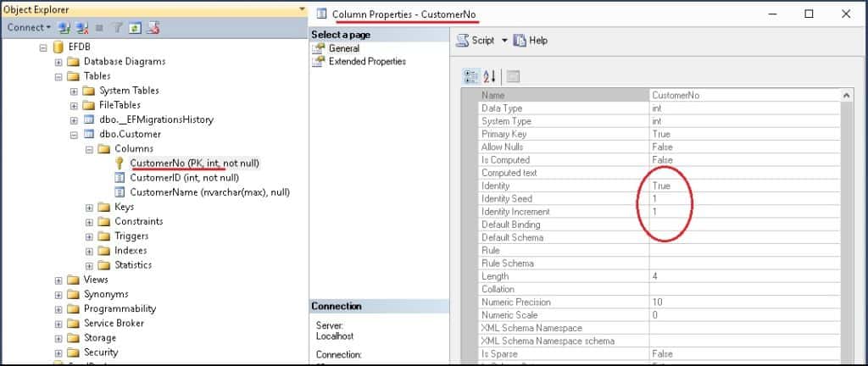Collapse the Tables node
Image resolution: width=868 pixels, height=366 pixels.
click(x=58, y=76)
